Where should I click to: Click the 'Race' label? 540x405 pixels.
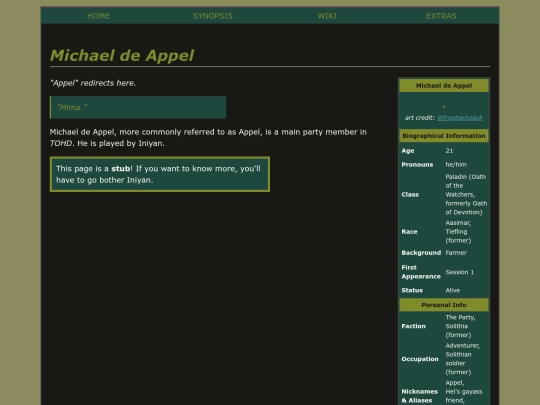point(409,232)
